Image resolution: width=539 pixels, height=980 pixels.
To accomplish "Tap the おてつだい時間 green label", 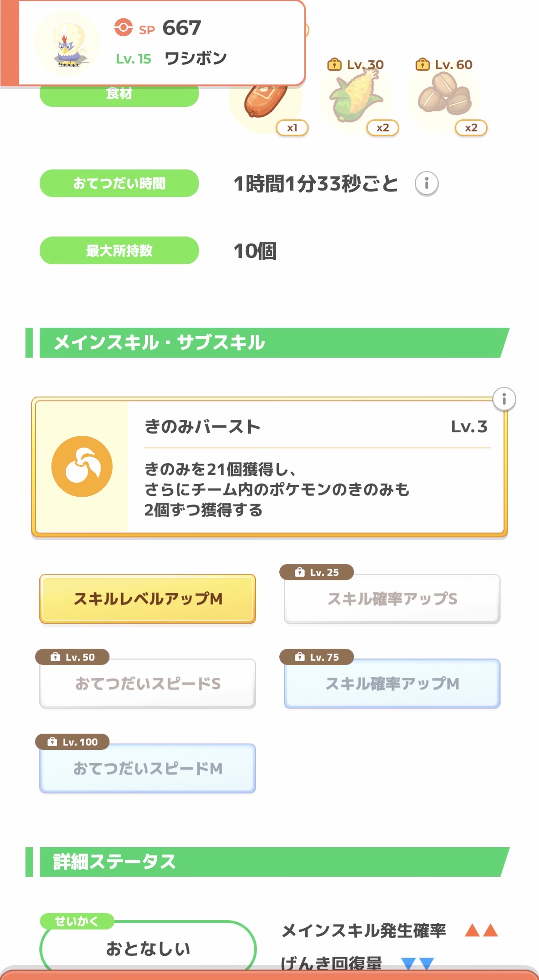I will 119,183.
